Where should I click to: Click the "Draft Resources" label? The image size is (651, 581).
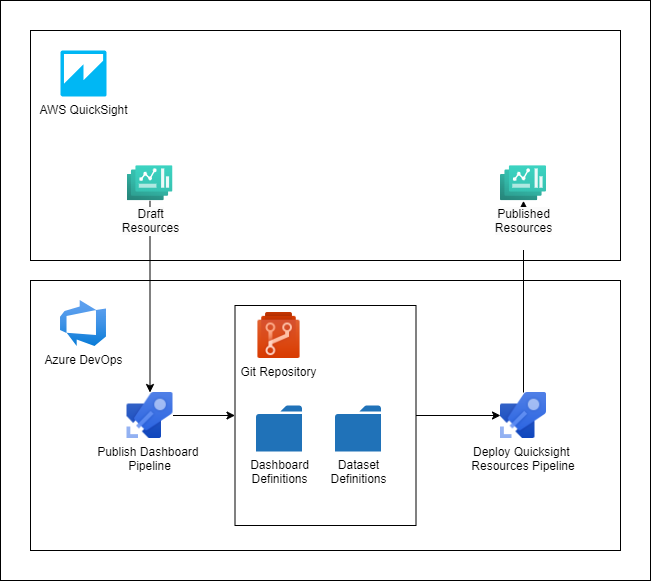[x=150, y=221]
